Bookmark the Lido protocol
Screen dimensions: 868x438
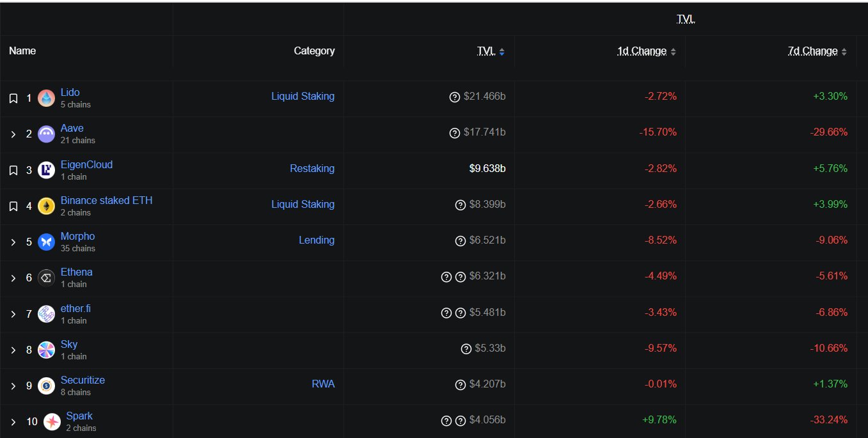[x=13, y=98]
